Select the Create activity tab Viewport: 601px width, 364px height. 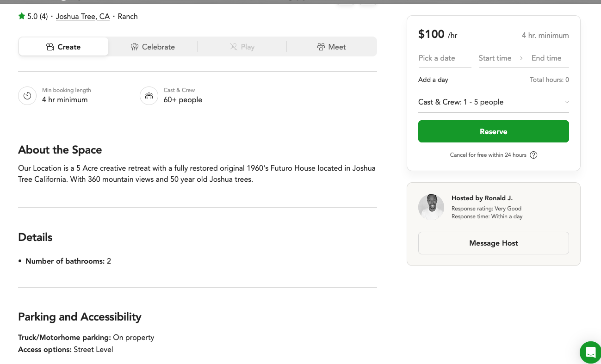point(63,47)
